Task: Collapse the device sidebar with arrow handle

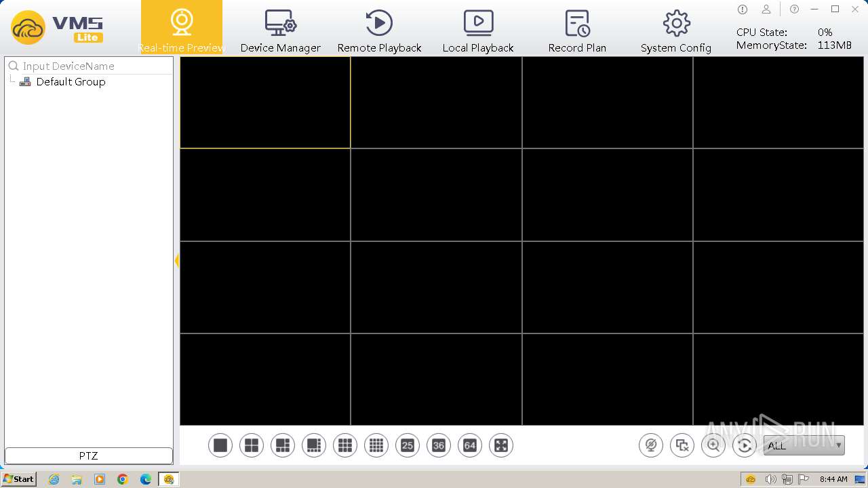Action: tap(177, 260)
